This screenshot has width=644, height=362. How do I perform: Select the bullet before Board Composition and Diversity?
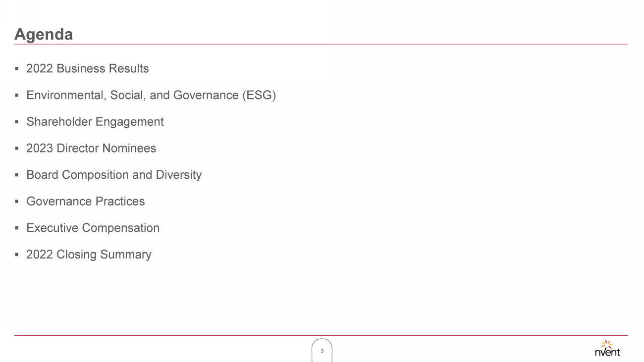click(16, 175)
